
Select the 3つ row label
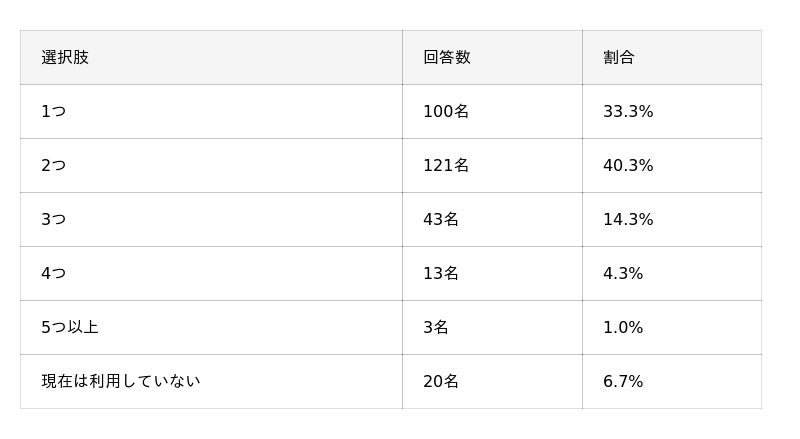[x=53, y=219]
